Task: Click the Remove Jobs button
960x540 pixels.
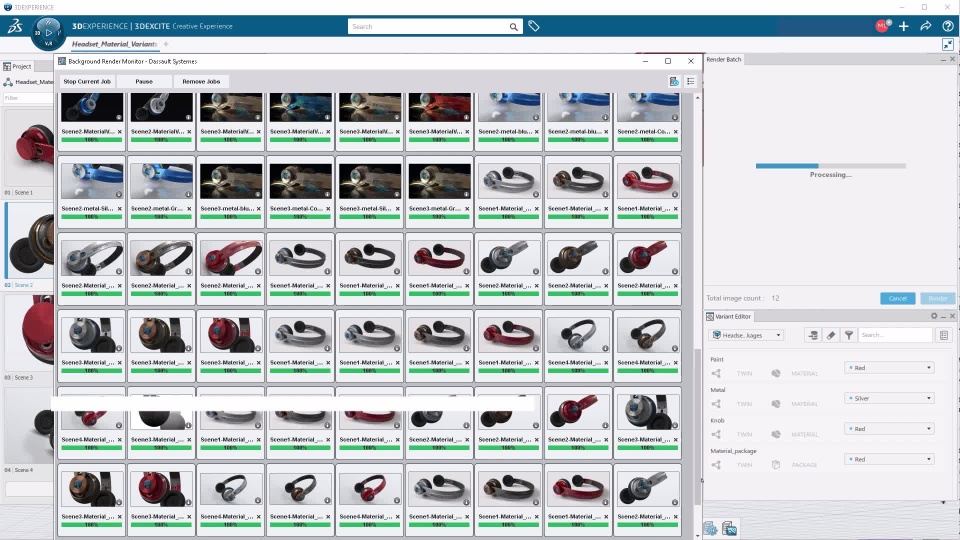Action: point(201,81)
